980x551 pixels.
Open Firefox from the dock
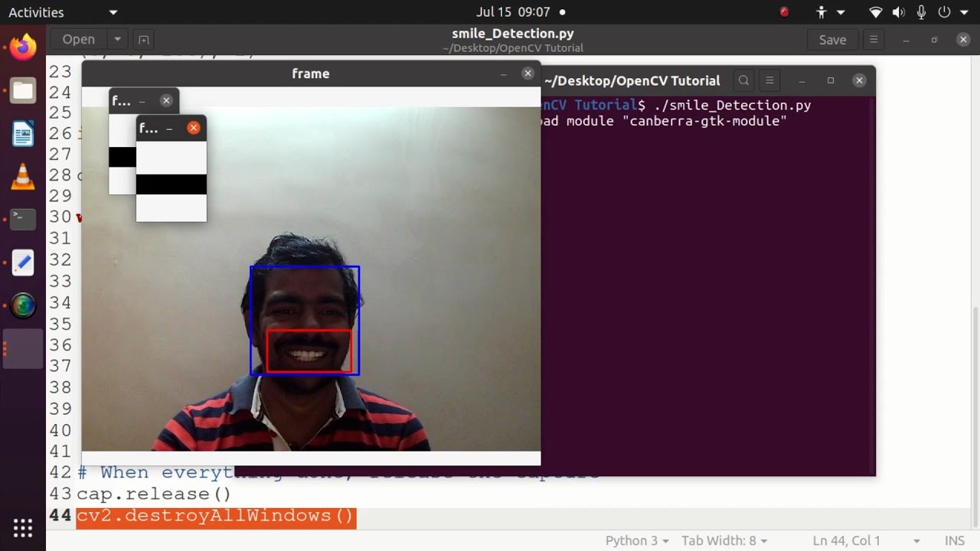[23, 47]
